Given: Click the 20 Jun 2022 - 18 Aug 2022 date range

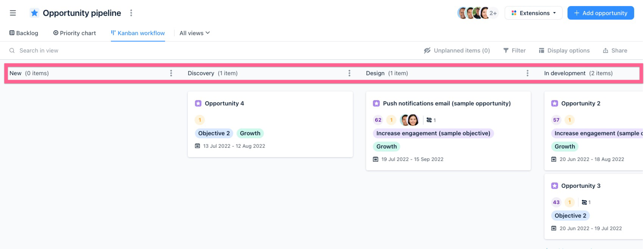Looking at the screenshot, I should pyautogui.click(x=592, y=159).
